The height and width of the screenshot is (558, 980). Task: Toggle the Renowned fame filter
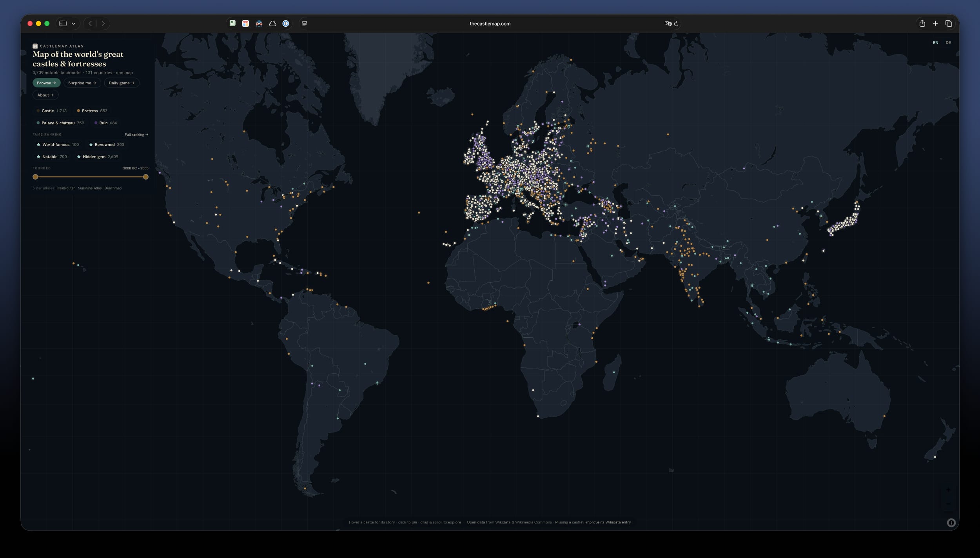click(107, 145)
